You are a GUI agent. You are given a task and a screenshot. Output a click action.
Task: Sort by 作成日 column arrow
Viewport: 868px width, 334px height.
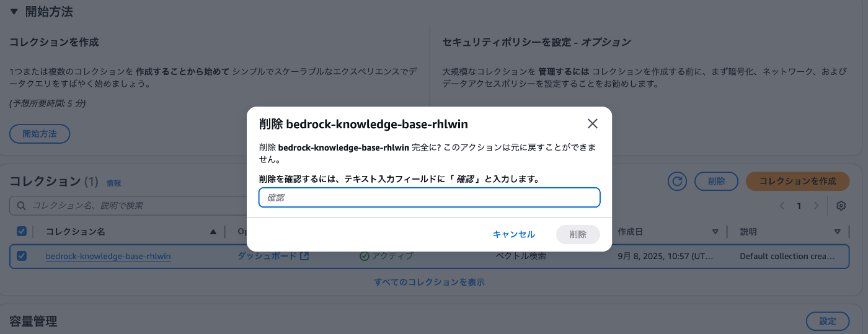point(715,232)
